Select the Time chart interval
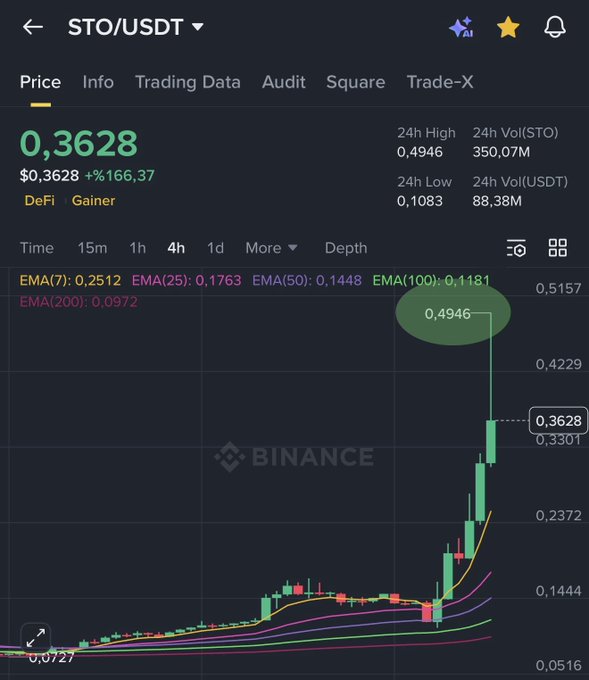 37,248
